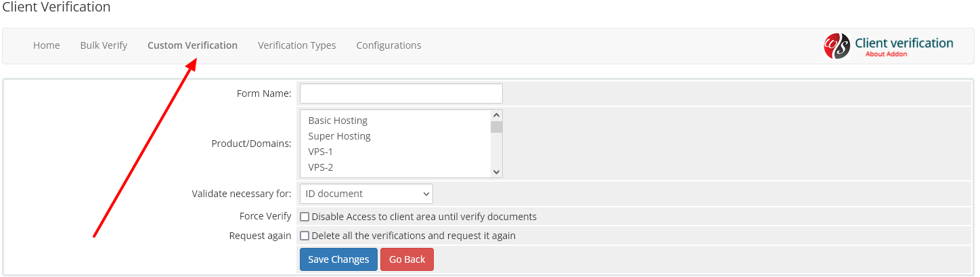Click the Client verification logo icon
This screenshot has width=980, height=277.
[837, 46]
